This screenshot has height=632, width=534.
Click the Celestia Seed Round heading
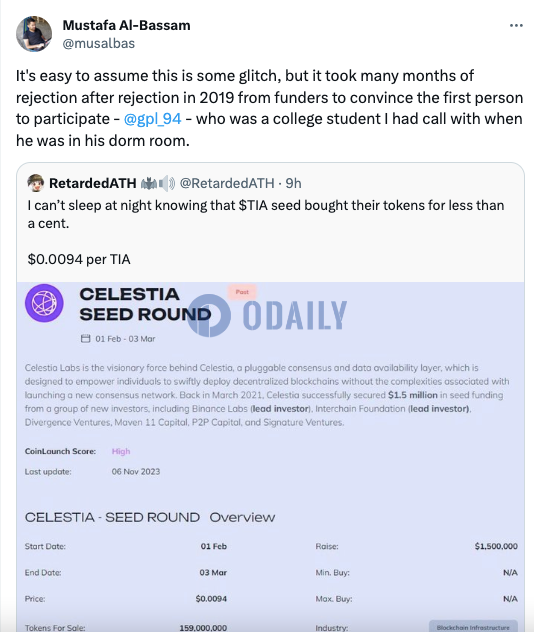(x=145, y=304)
